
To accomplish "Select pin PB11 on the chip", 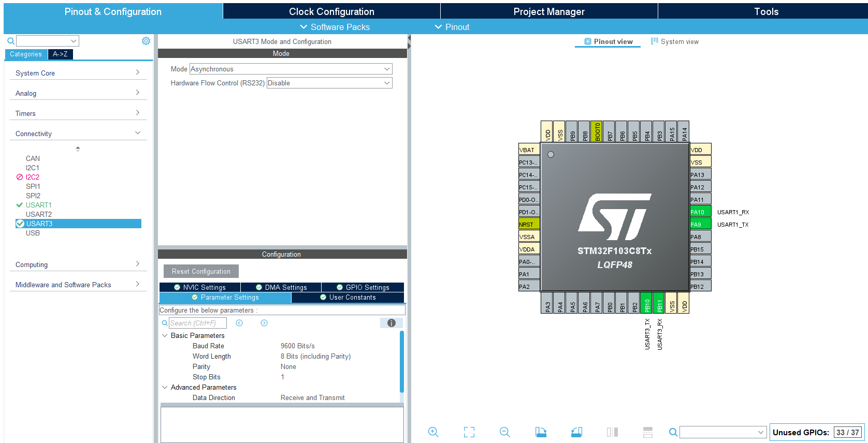I will 659,303.
